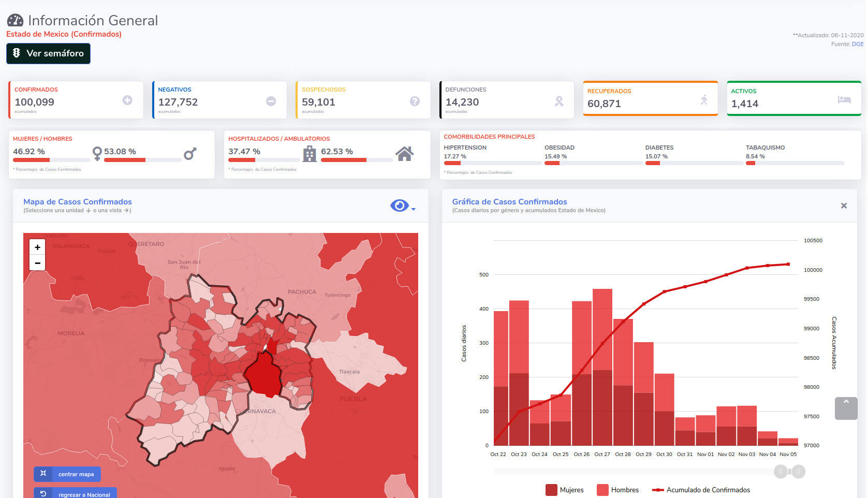
Task: Select the Defunciones card
Action: point(507,100)
